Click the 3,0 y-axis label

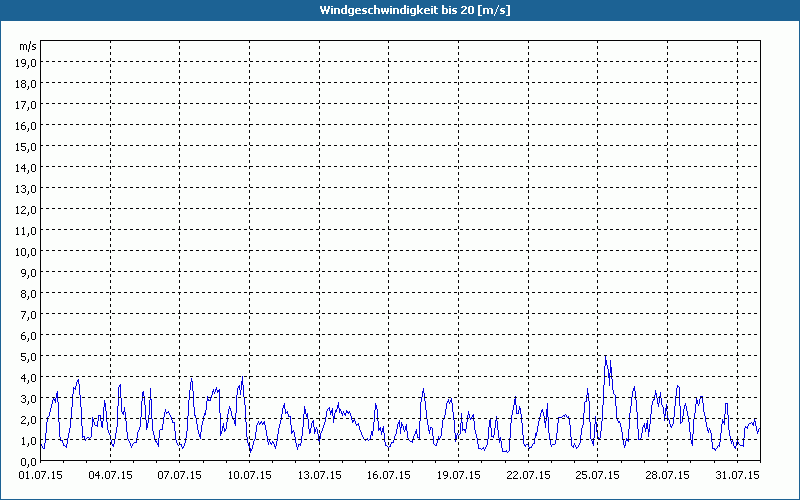(29, 398)
